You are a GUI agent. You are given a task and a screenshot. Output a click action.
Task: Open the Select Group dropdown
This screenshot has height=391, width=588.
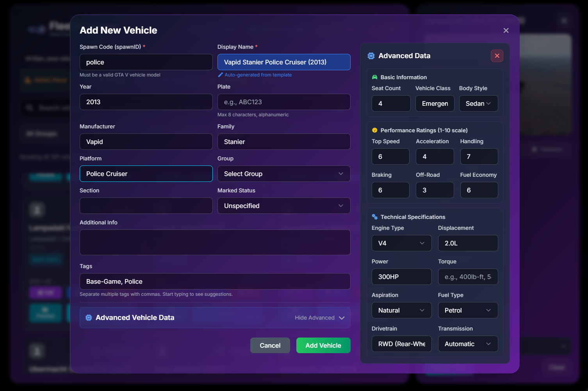coord(283,174)
